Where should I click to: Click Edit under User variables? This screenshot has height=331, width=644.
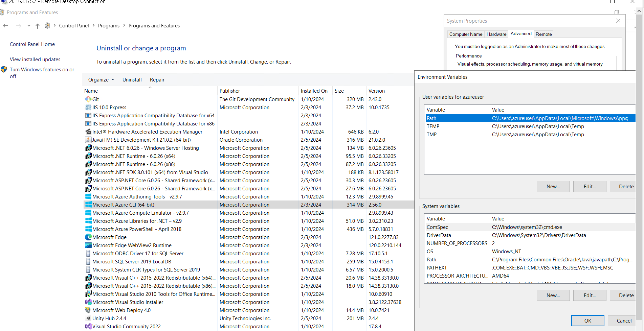[590, 186]
